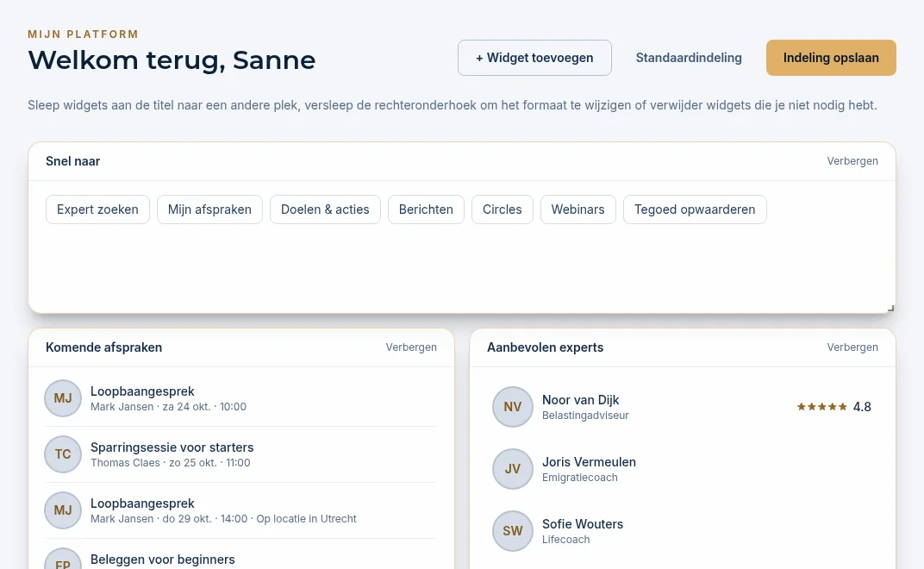Click the NV avatar for Noor van Dijk
Screen dimensions: 924x569
coord(513,407)
